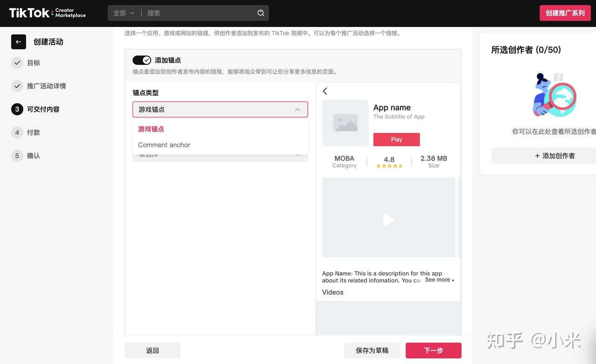Screen dimensions: 596x364
Task: Select the Comment anchor option
Action: coord(164,145)
